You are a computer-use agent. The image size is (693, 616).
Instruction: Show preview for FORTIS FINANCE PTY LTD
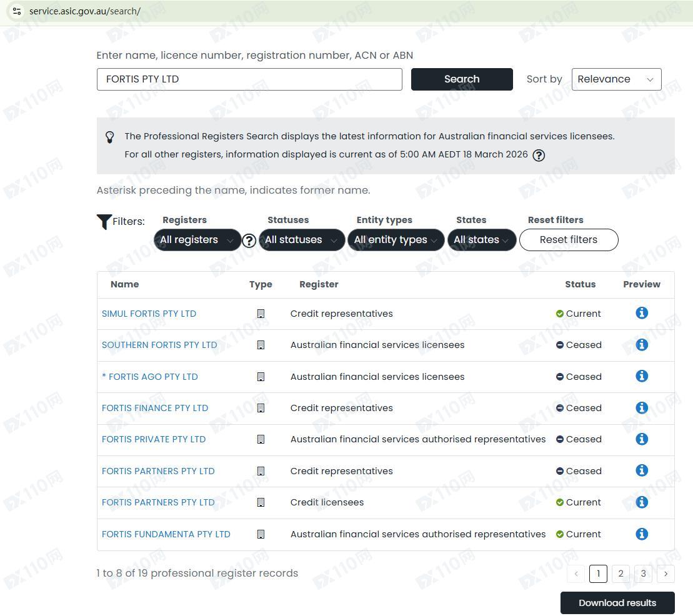pyautogui.click(x=641, y=407)
